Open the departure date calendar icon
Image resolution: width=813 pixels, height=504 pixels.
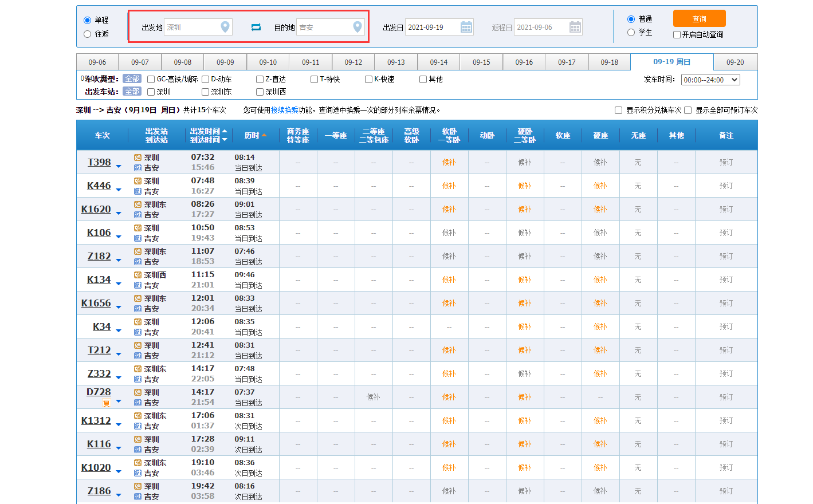point(466,27)
